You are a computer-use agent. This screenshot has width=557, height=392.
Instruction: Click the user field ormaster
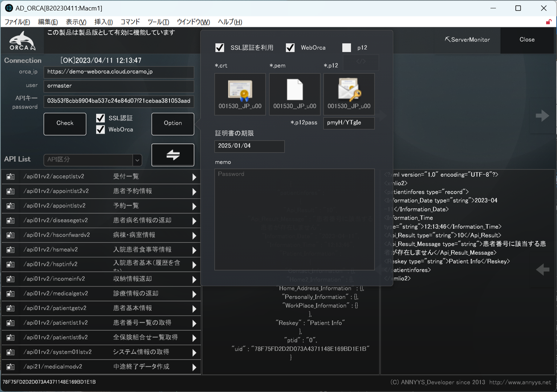(x=119, y=86)
